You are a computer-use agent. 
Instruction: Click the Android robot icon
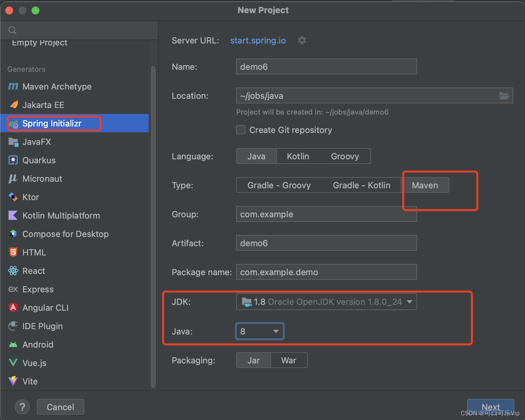pyautogui.click(x=13, y=345)
